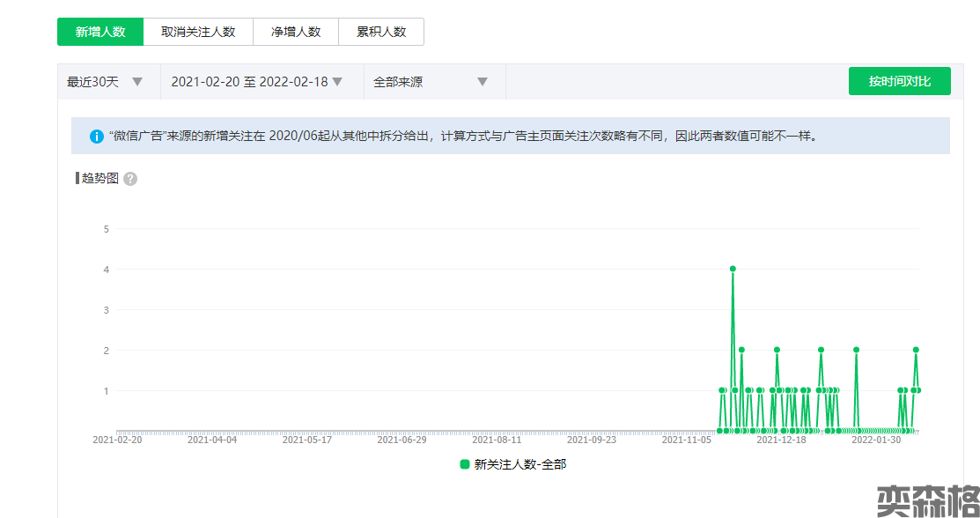
Task: Click the down arrow icon next to 最近30天
Action: click(x=137, y=82)
